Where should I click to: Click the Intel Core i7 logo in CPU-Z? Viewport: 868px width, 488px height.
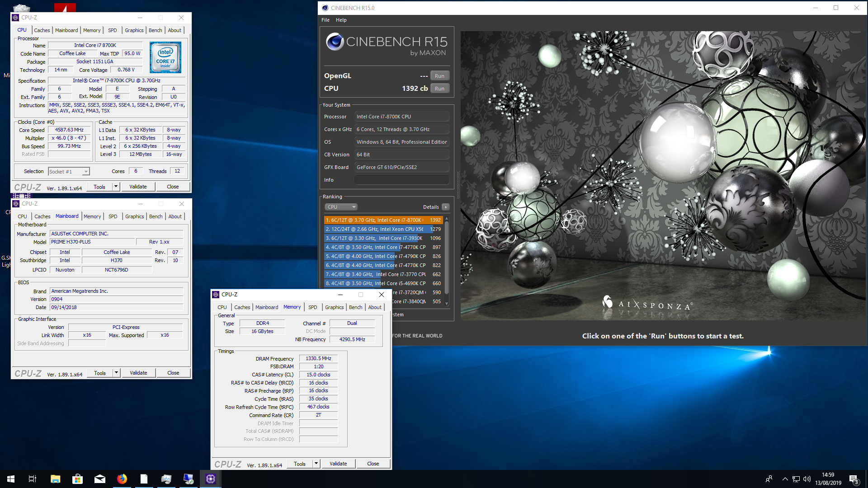point(165,57)
